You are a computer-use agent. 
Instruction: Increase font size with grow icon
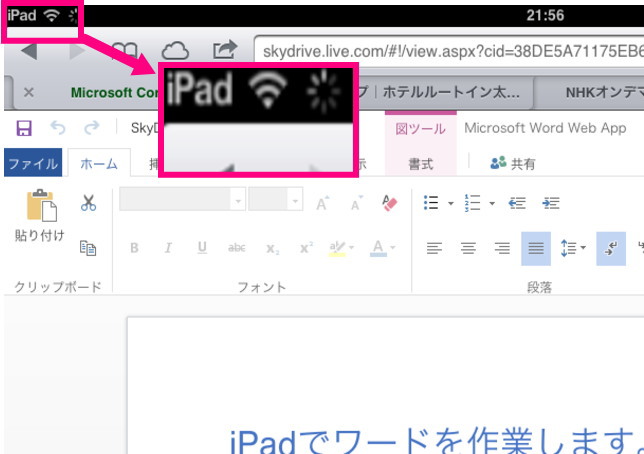322,203
